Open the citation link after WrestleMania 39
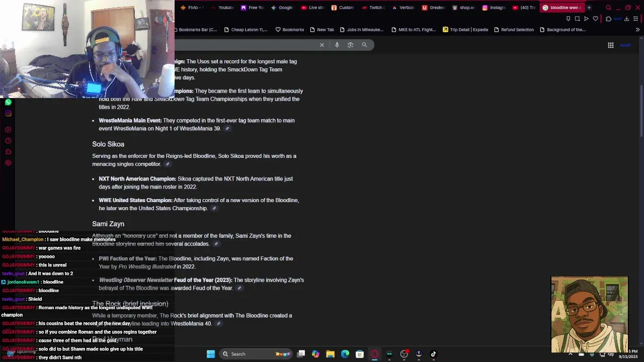This screenshot has height=362, width=644. pyautogui.click(x=227, y=129)
